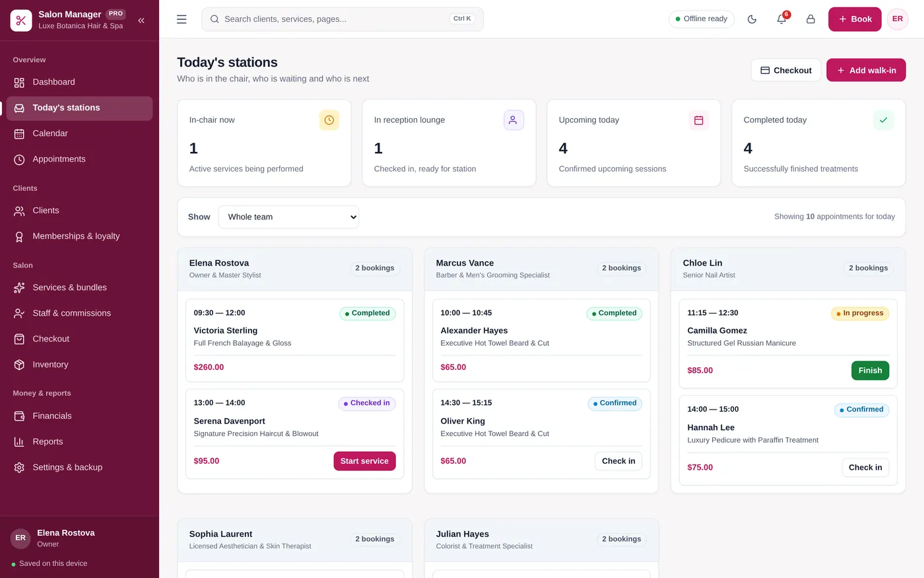
Task: Open Checkout in the sidebar
Action: tap(79, 339)
